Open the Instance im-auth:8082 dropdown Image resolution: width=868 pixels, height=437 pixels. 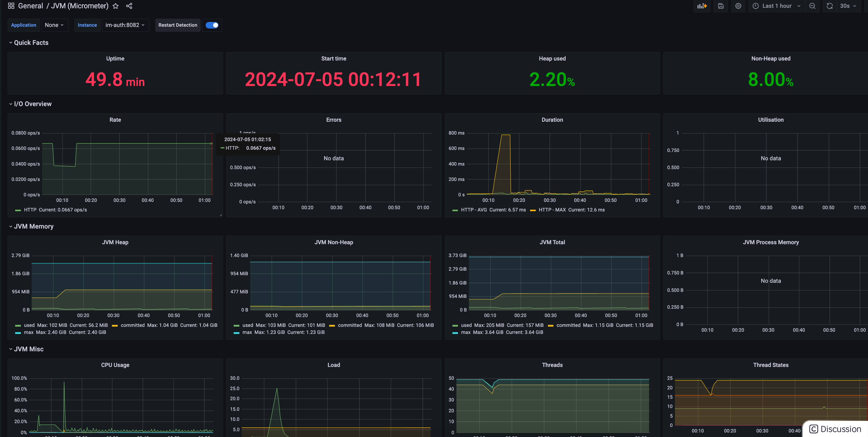coord(125,25)
